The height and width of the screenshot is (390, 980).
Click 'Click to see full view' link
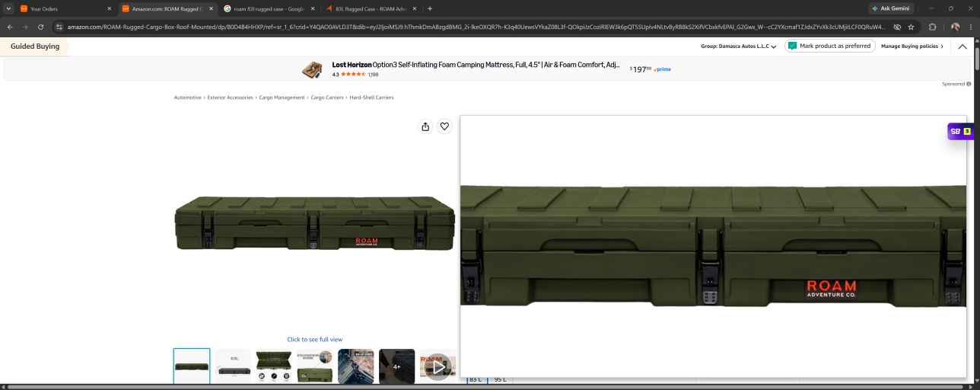coord(314,340)
